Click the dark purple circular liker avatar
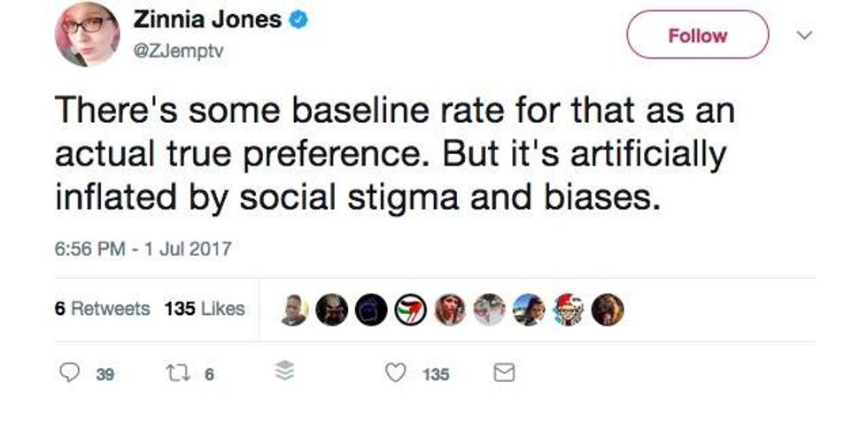Viewport: 868px width, 422px height. [x=371, y=310]
